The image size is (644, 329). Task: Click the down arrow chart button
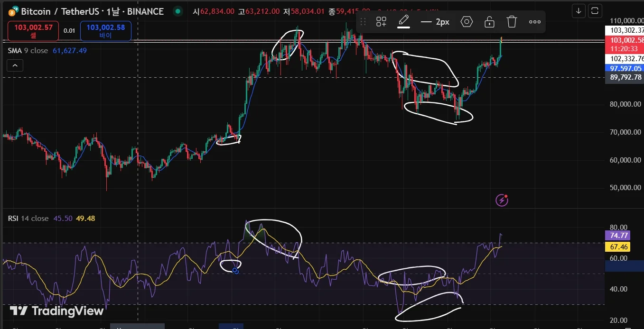579,10
